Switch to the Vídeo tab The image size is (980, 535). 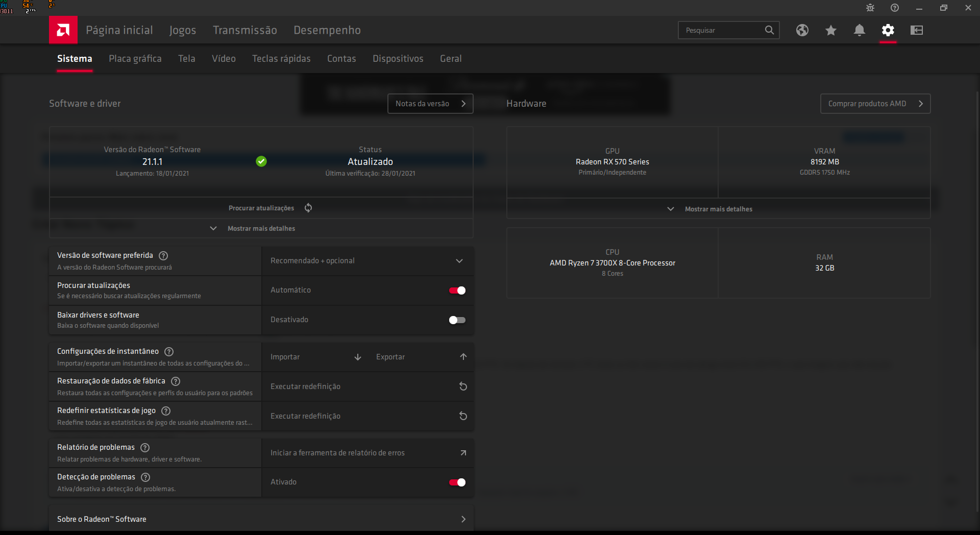(x=224, y=59)
